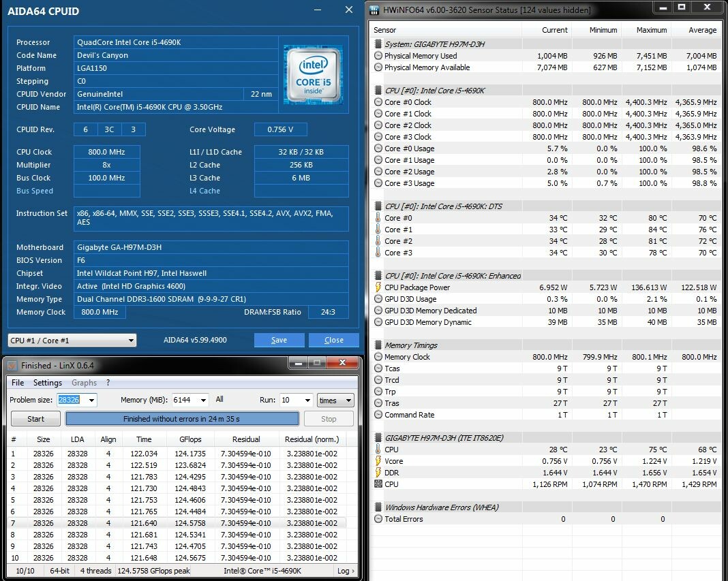This screenshot has width=728, height=581.
Task: Click the Core #3 Usage sensor icon
Action: coord(378,183)
